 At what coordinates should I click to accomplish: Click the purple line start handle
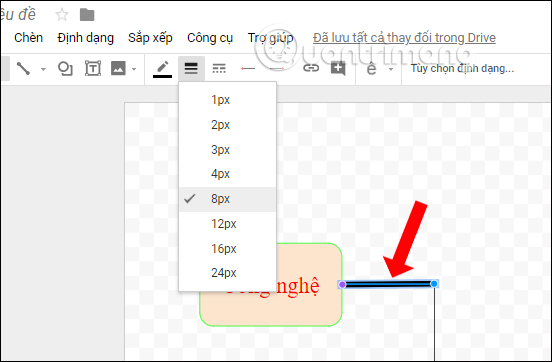tap(342, 284)
